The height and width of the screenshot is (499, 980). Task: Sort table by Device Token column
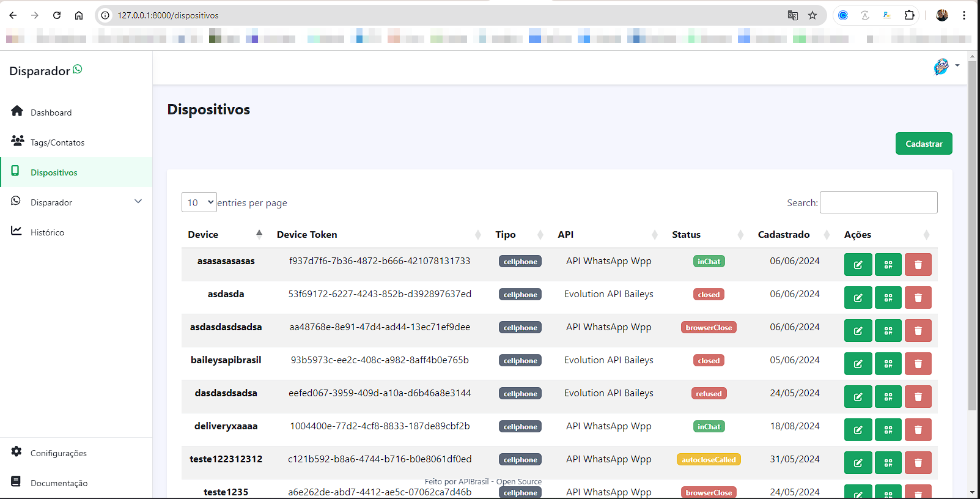pos(379,235)
